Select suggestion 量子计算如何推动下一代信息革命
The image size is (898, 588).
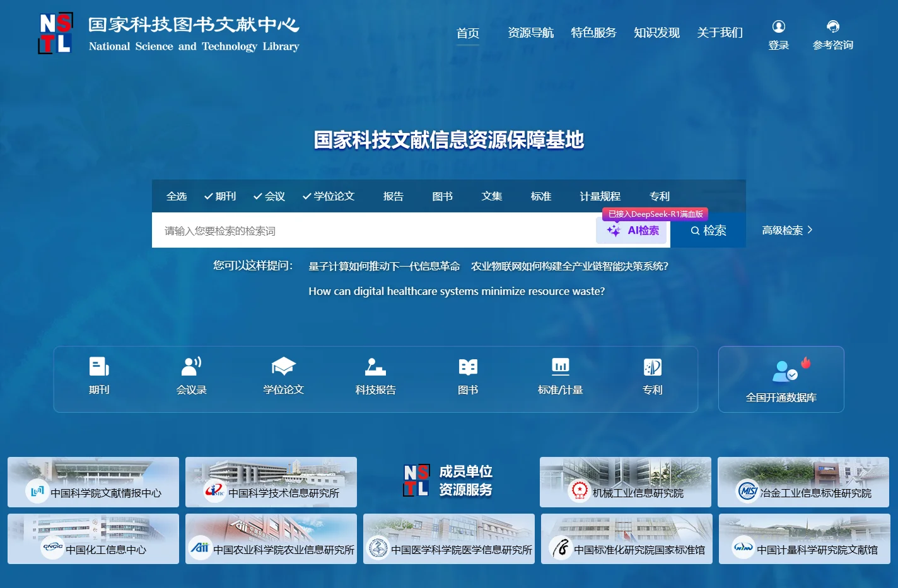coord(384,267)
